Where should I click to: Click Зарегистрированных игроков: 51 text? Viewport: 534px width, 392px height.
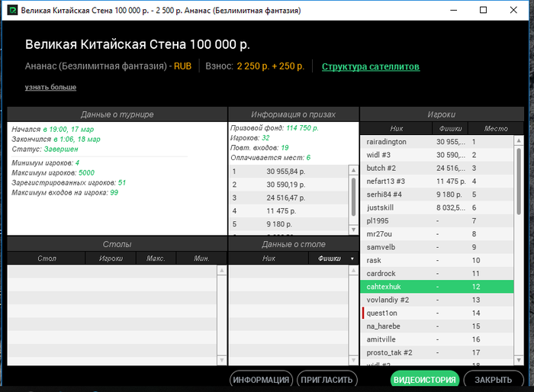click(69, 183)
